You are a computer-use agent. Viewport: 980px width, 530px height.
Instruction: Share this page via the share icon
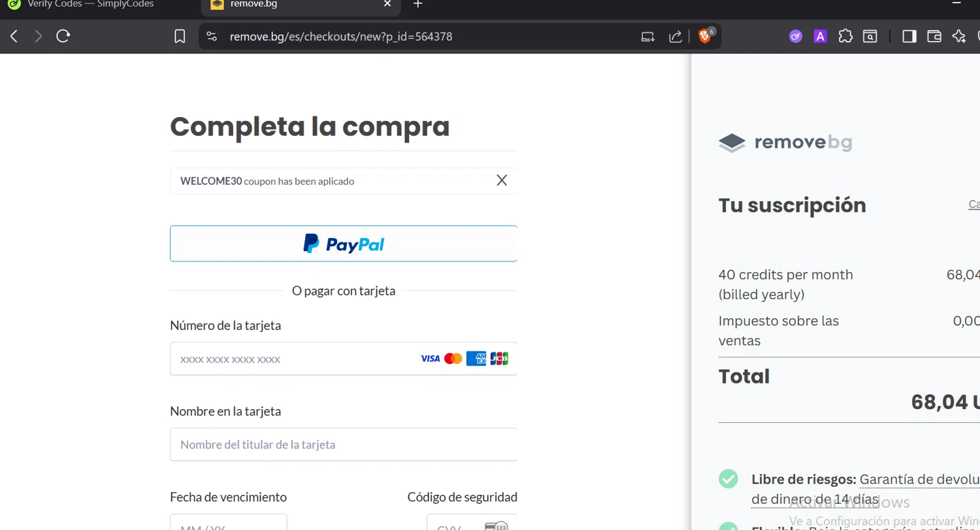(x=676, y=37)
